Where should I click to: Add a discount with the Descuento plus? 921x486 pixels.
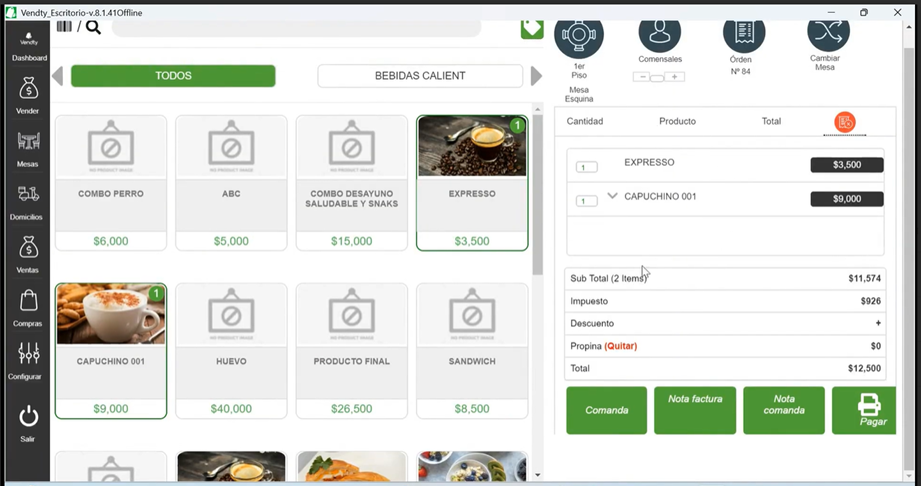[878, 323]
